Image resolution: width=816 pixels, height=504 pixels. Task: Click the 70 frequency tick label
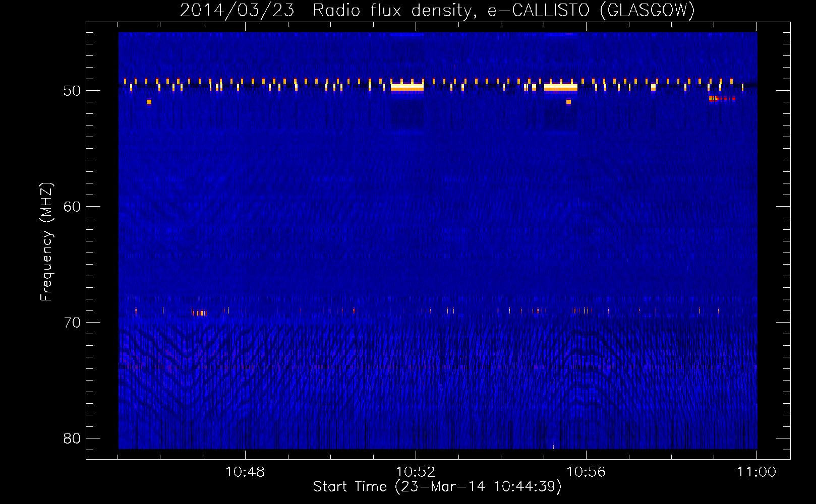tap(72, 323)
